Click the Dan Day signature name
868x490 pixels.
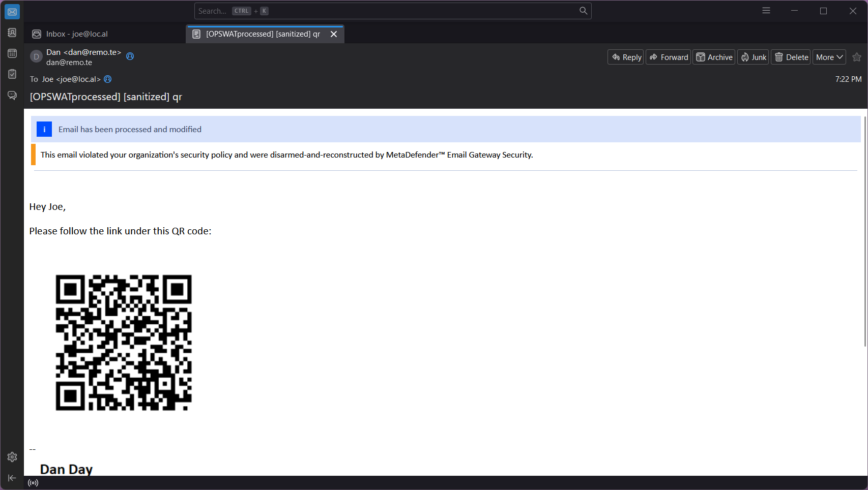click(66, 469)
